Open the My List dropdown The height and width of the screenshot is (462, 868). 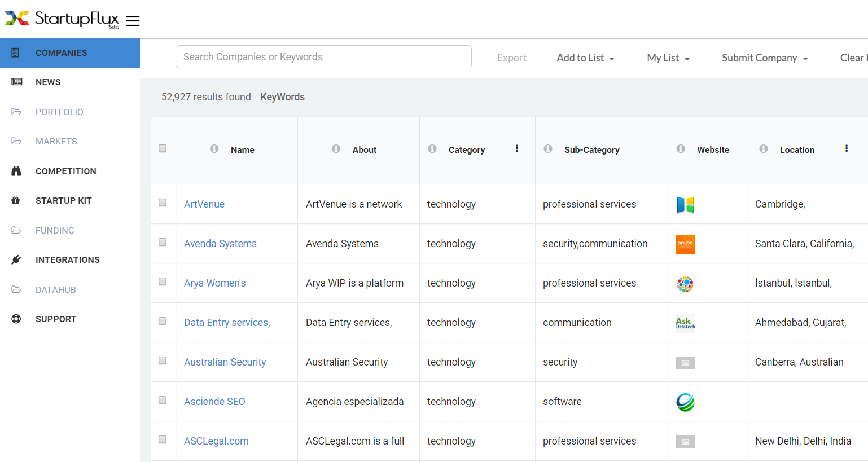pos(668,58)
